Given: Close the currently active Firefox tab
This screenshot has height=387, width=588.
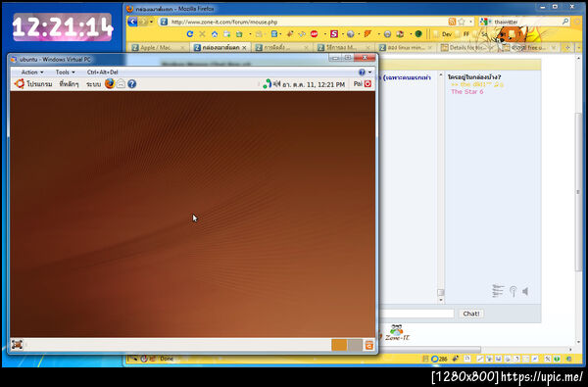Looking at the screenshot, I should point(244,48).
